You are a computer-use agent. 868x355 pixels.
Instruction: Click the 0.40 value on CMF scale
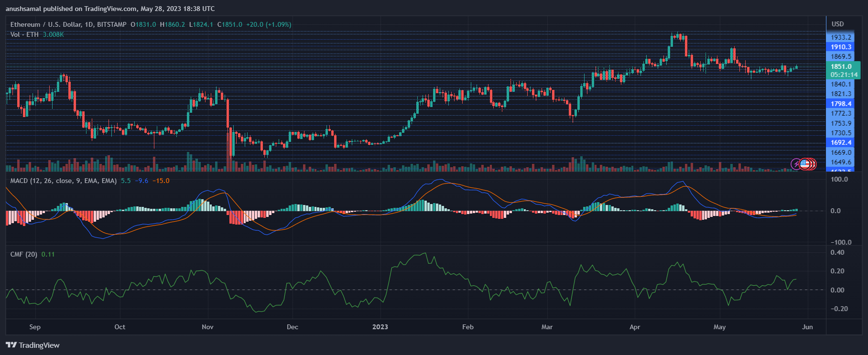(837, 252)
